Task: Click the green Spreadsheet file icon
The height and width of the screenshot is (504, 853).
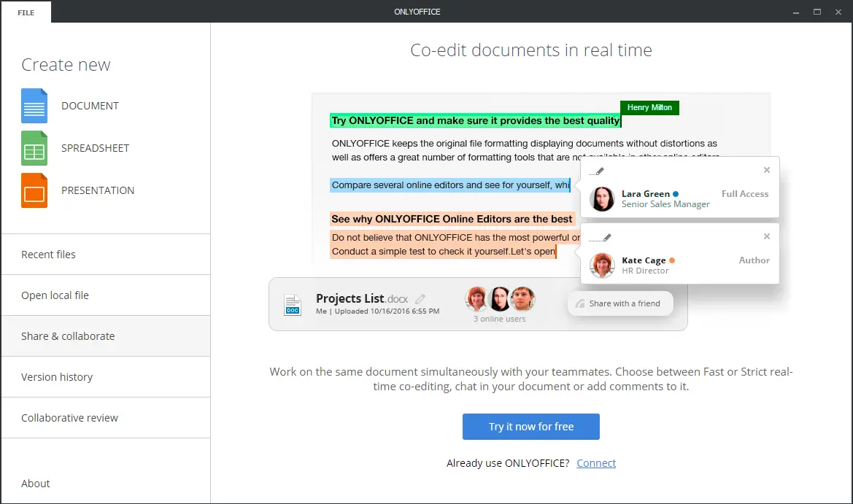Action: 34,148
